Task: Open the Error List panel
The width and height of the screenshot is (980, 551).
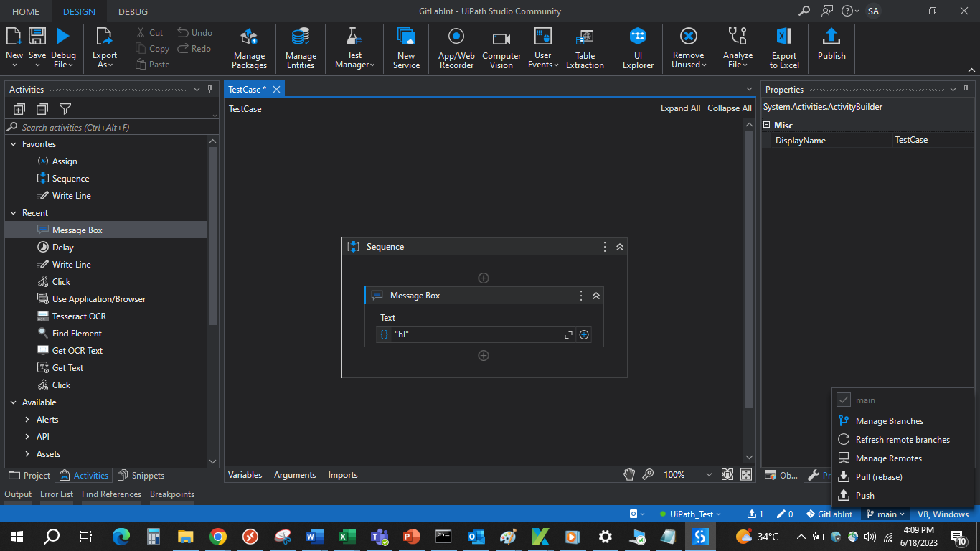Action: (x=57, y=494)
